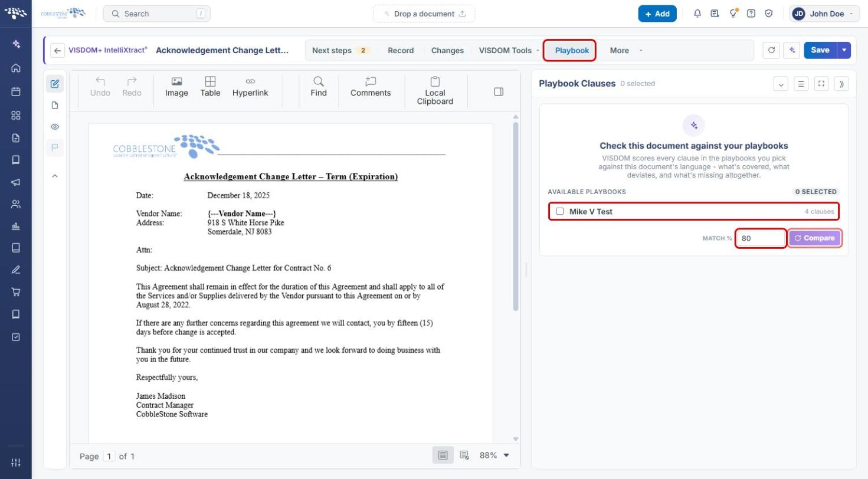Open the Record tab
The width and height of the screenshot is (868, 479).
[x=401, y=51]
